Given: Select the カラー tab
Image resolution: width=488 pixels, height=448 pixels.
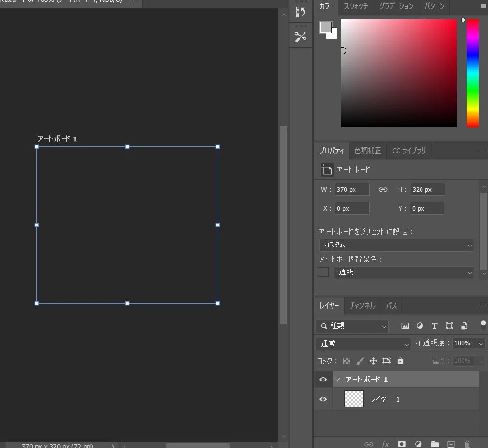Looking at the screenshot, I should tap(326, 6).
